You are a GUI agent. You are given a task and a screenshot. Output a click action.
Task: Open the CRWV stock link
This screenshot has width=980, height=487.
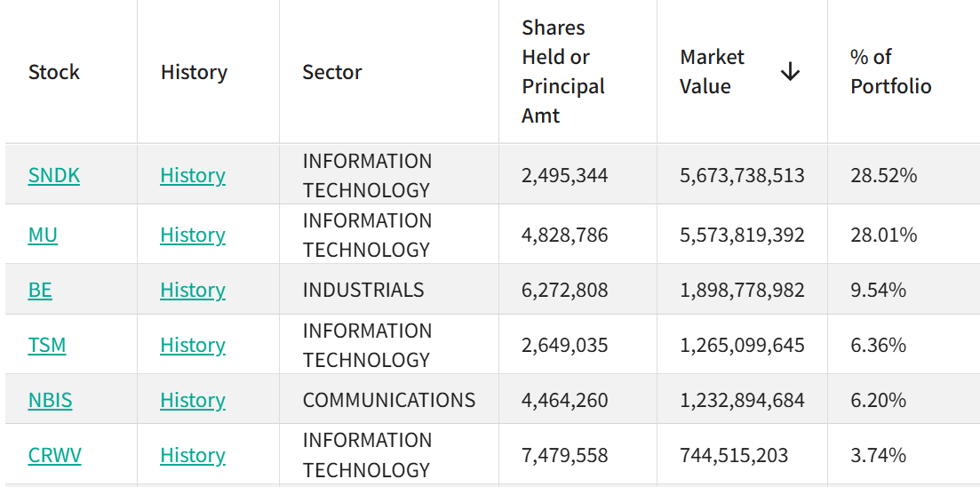coord(54,455)
